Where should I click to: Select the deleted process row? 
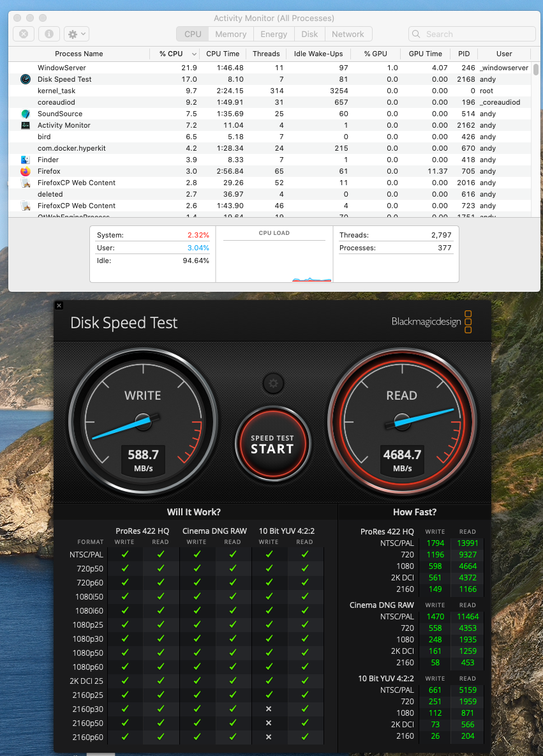point(270,194)
